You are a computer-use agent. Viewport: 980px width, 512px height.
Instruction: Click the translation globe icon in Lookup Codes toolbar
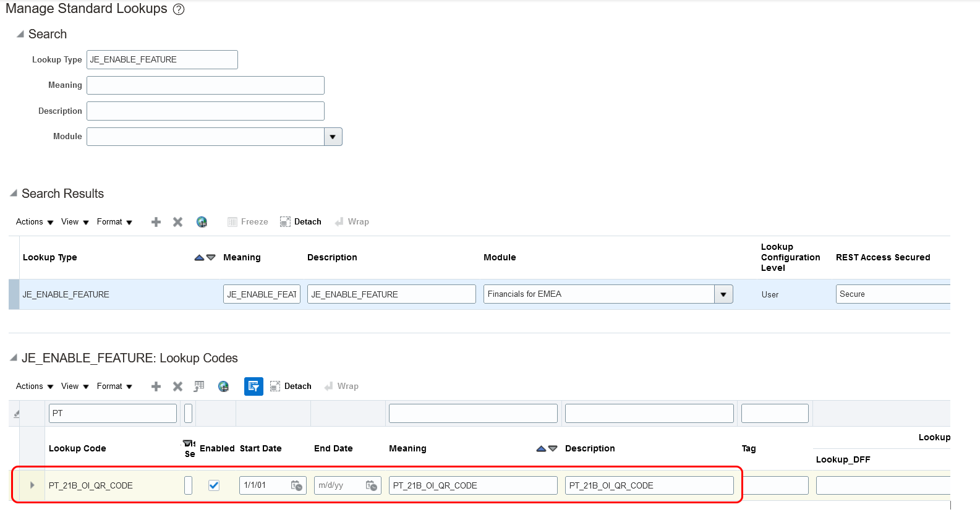(x=223, y=386)
